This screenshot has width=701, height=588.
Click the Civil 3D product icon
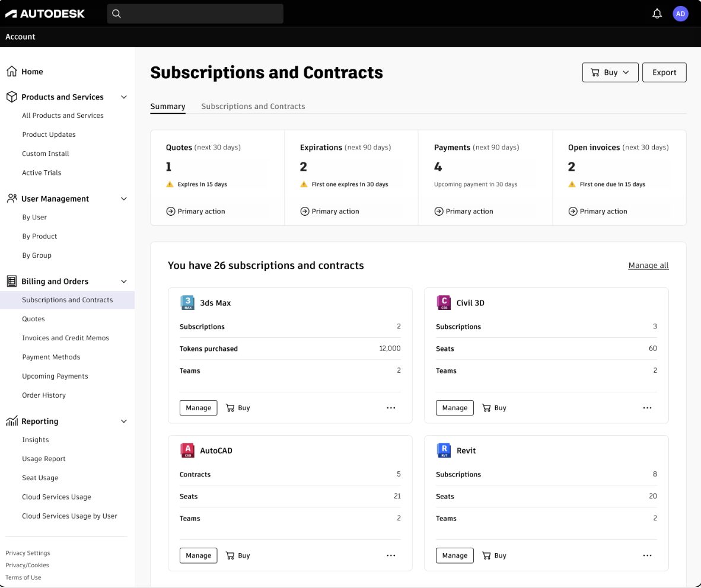click(x=444, y=302)
